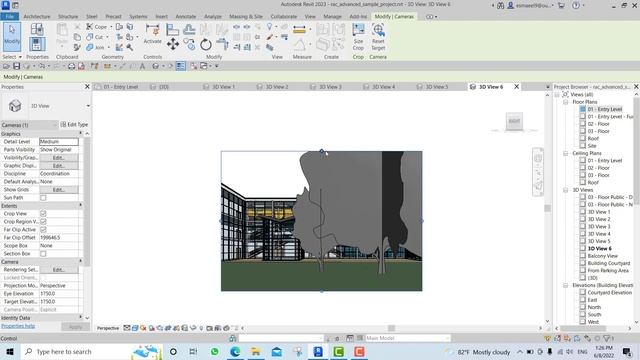Collapse the Floor Plans tree node
Screen dimensions: 640x360
coord(565,102)
